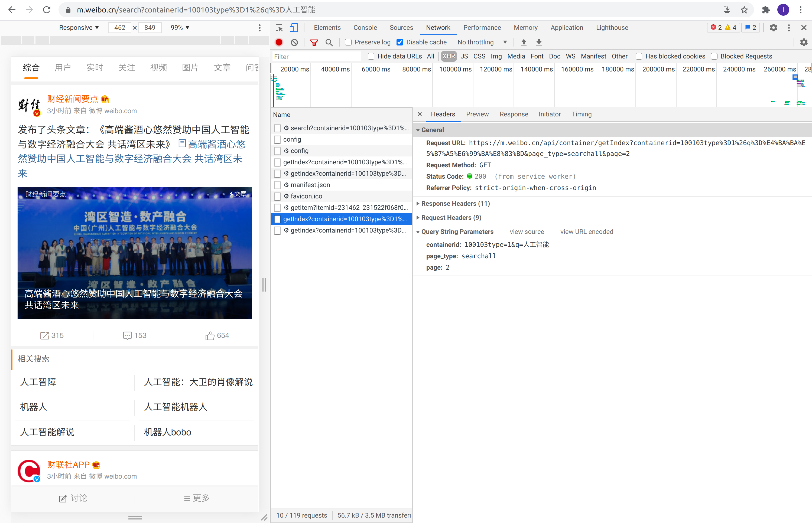The image size is (812, 523).
Task: Enable Preserve log checkbox
Action: [x=348, y=42]
